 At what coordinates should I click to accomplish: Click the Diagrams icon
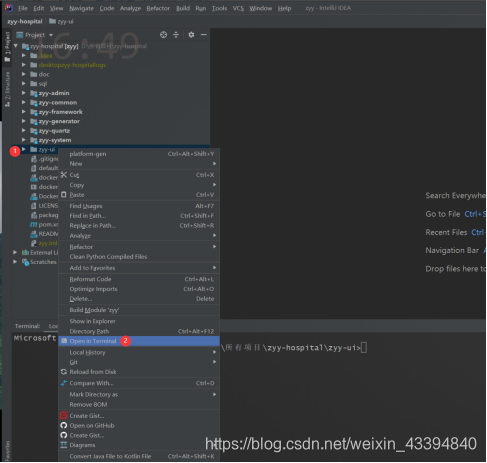[x=64, y=445]
